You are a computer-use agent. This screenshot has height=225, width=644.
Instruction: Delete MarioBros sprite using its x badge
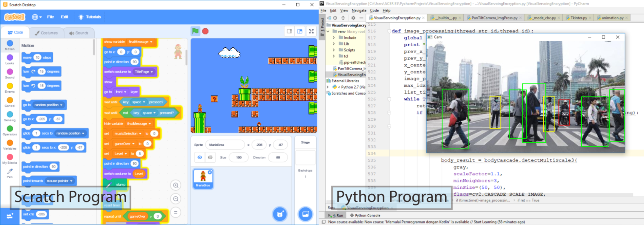[210, 172]
